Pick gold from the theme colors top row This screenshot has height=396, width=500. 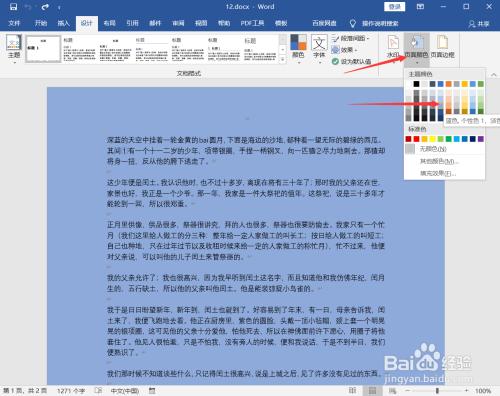pos(465,84)
